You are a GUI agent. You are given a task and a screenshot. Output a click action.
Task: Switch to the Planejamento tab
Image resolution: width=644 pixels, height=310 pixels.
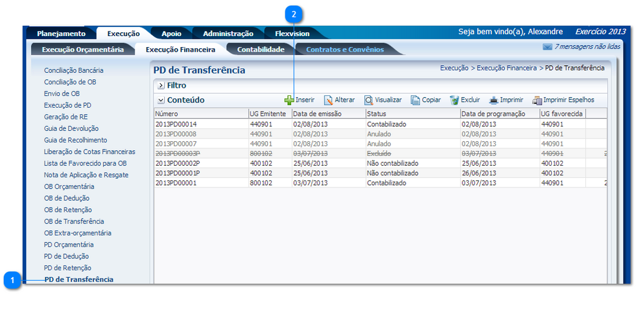(x=61, y=34)
